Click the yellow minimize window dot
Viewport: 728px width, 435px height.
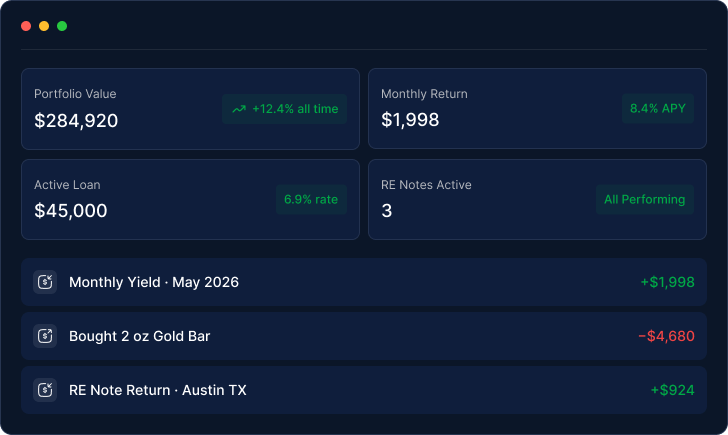point(44,26)
